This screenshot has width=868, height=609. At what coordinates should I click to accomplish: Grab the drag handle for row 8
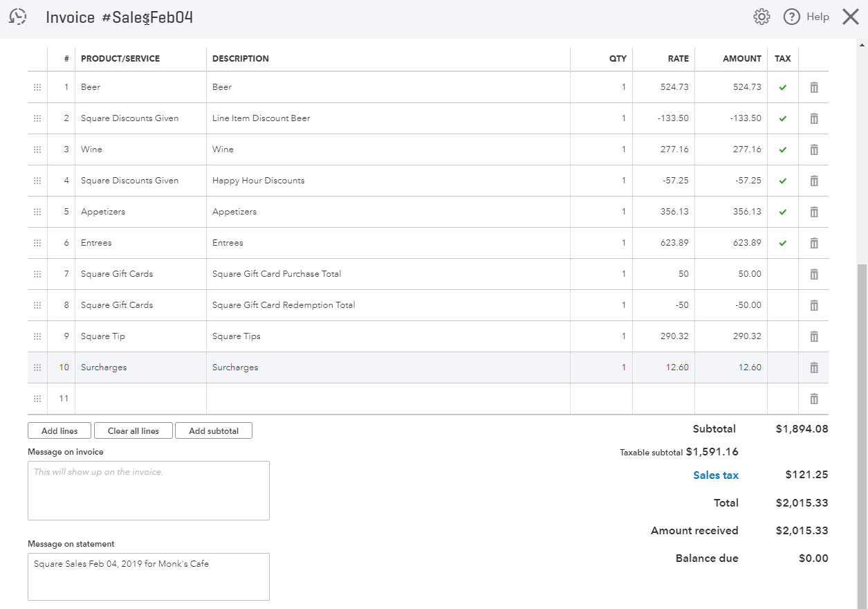pyautogui.click(x=37, y=305)
